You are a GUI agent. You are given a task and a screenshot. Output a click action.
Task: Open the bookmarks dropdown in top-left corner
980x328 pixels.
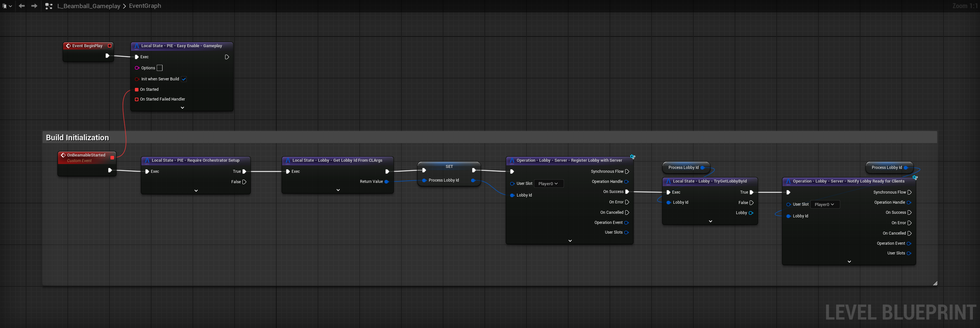click(x=7, y=6)
